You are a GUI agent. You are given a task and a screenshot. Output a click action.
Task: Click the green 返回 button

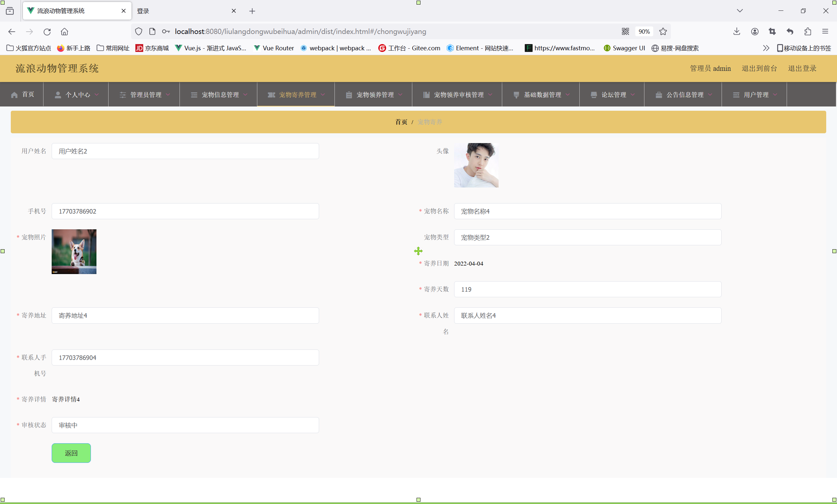(71, 453)
